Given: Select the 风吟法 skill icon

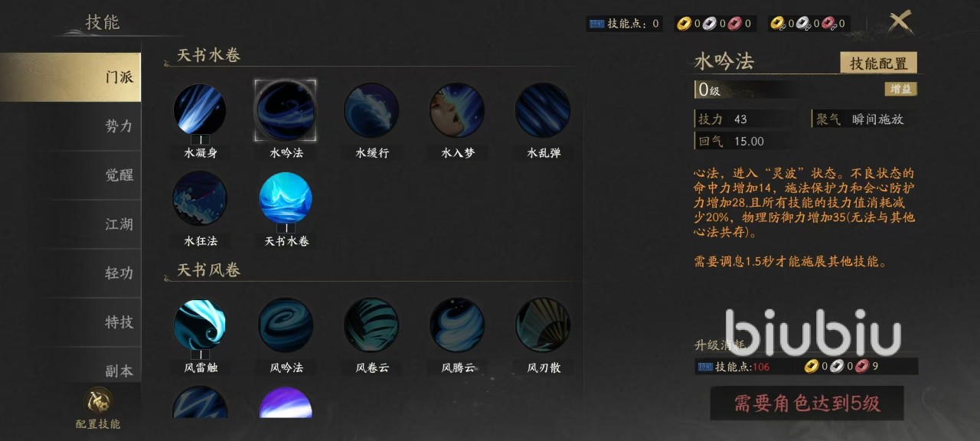Looking at the screenshot, I should (286, 325).
